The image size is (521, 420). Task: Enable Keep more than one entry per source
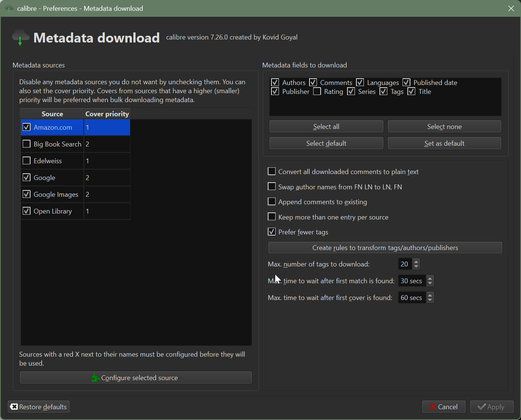click(x=272, y=217)
